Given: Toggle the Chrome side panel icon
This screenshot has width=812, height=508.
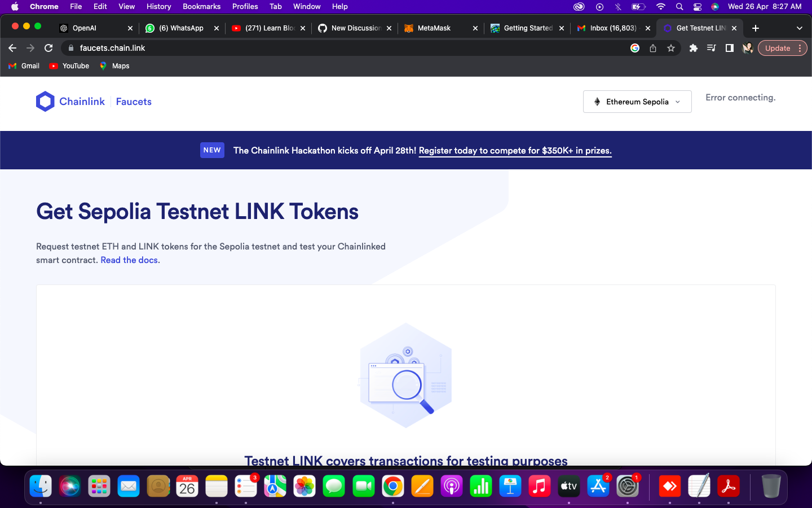Looking at the screenshot, I should coord(730,48).
